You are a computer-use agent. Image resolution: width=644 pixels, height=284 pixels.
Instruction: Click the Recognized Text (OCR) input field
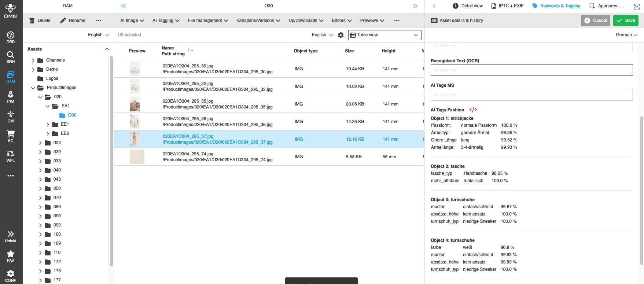tap(531, 70)
